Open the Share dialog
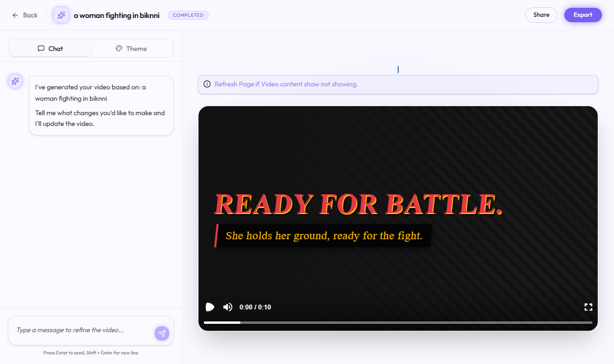The height and width of the screenshot is (364, 614). [541, 15]
